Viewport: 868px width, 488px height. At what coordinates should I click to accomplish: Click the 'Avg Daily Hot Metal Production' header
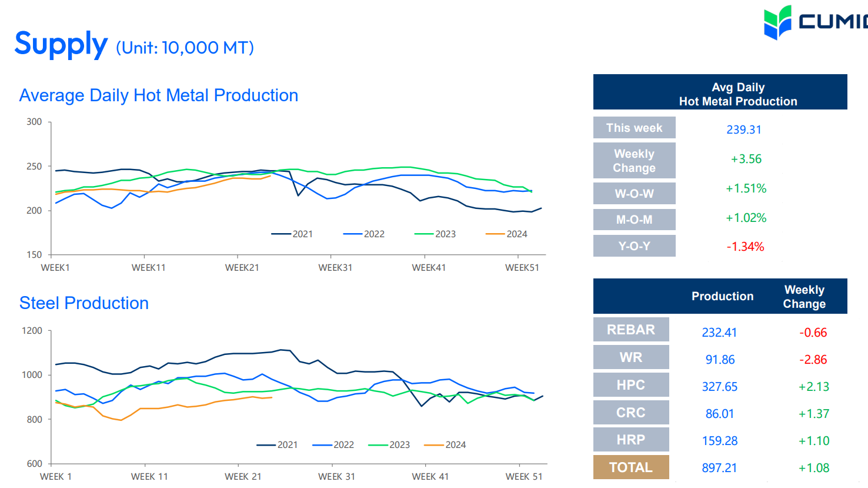click(737, 94)
